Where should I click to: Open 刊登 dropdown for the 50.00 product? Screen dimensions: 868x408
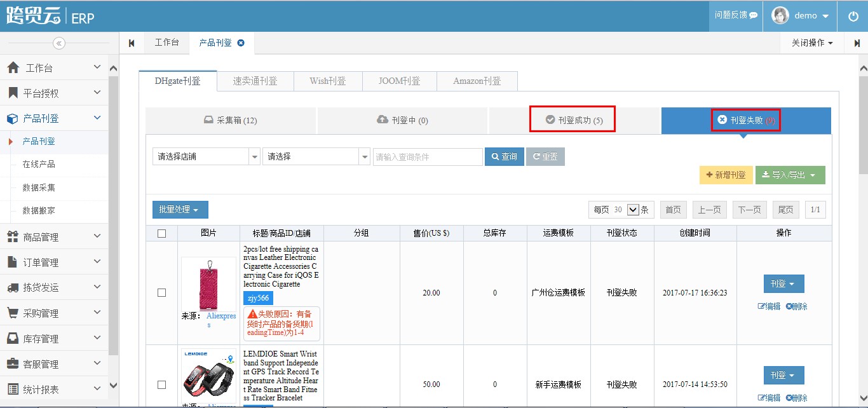(x=783, y=375)
